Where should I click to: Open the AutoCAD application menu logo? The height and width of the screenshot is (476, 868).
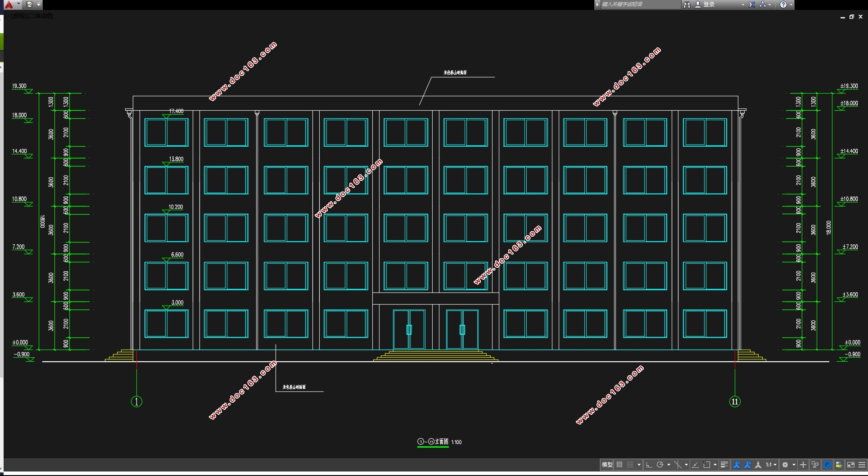9,4
